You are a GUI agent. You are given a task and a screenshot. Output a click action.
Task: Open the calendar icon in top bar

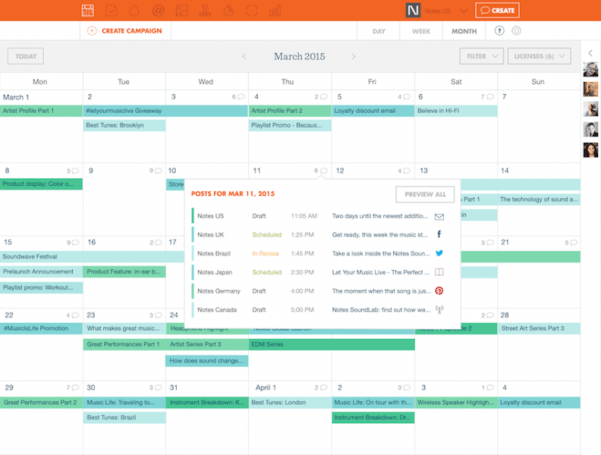88,10
